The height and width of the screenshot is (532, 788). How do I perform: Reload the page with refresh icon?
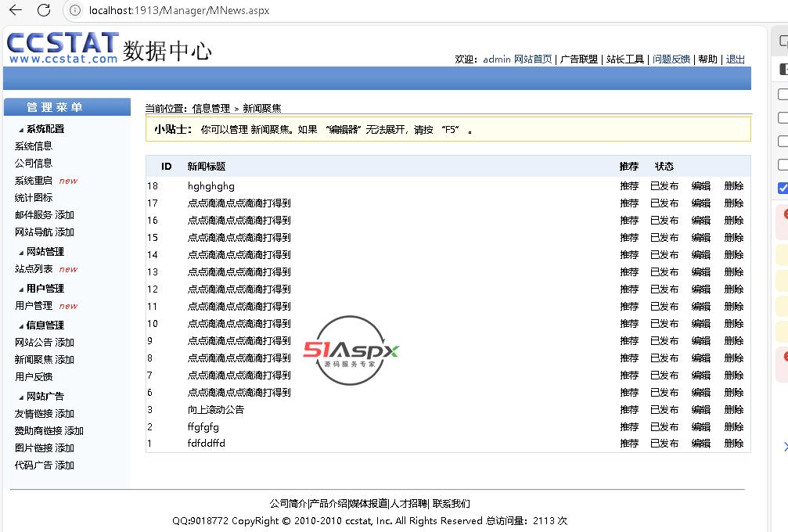pyautogui.click(x=44, y=10)
